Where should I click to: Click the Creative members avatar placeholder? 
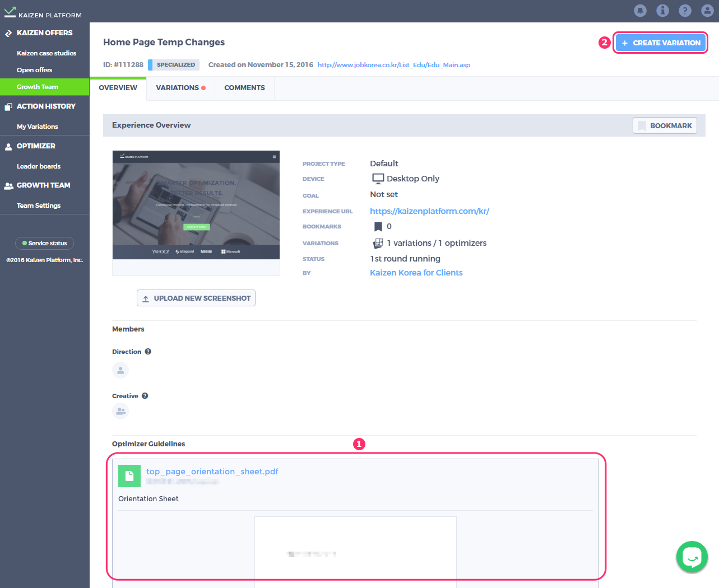(x=120, y=411)
